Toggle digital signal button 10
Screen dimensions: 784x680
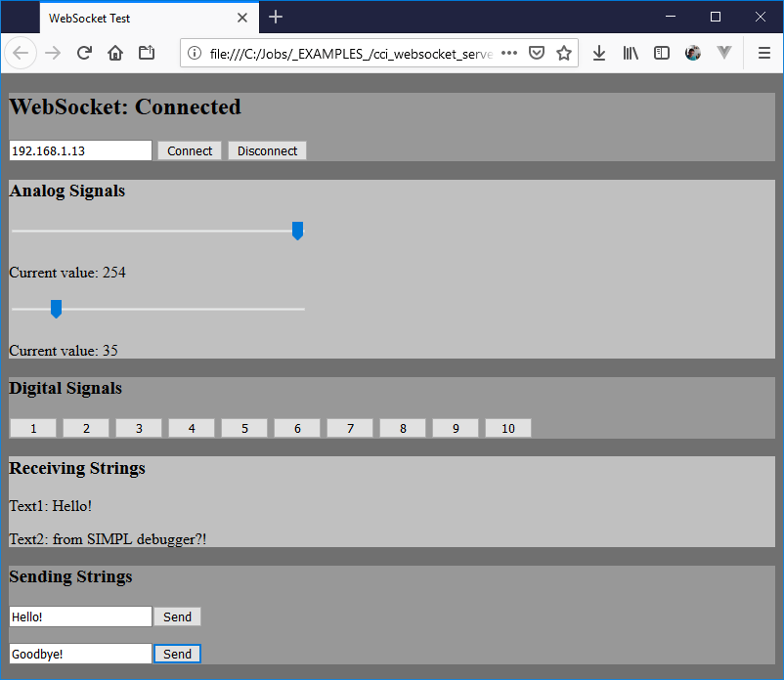[x=507, y=428]
